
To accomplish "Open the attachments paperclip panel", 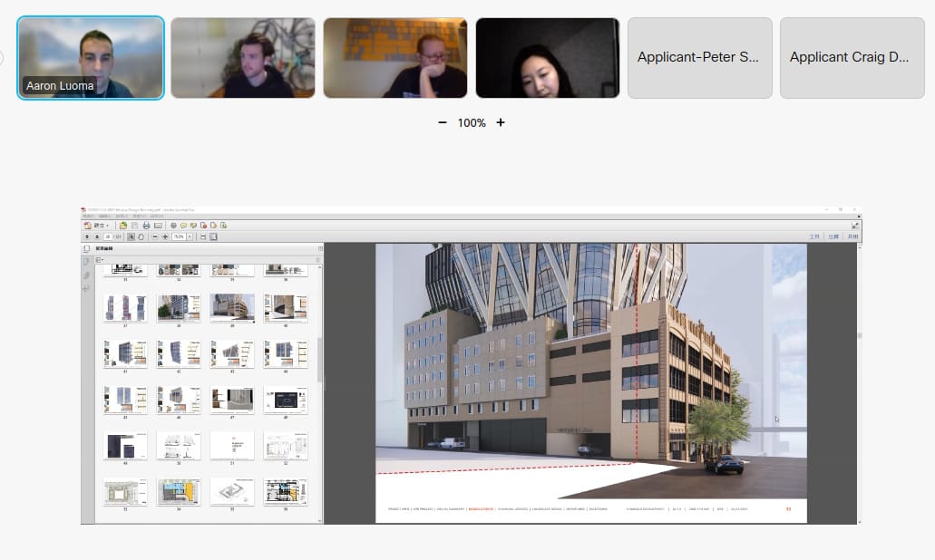I will [x=87, y=275].
